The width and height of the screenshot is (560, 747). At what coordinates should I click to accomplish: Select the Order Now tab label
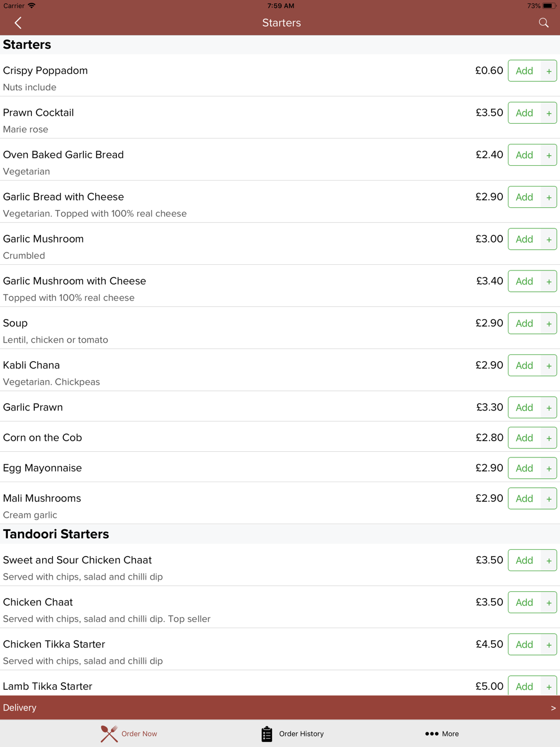139,734
